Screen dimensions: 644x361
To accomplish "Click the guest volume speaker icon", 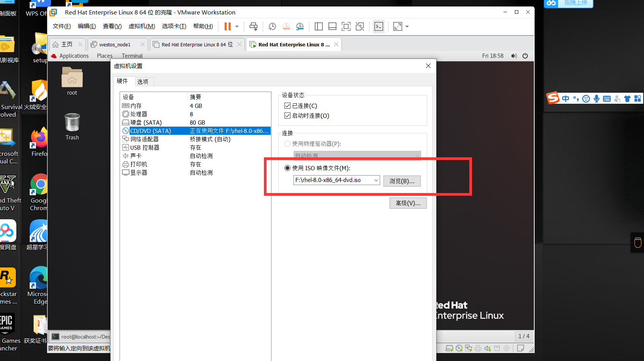I will tap(514, 56).
